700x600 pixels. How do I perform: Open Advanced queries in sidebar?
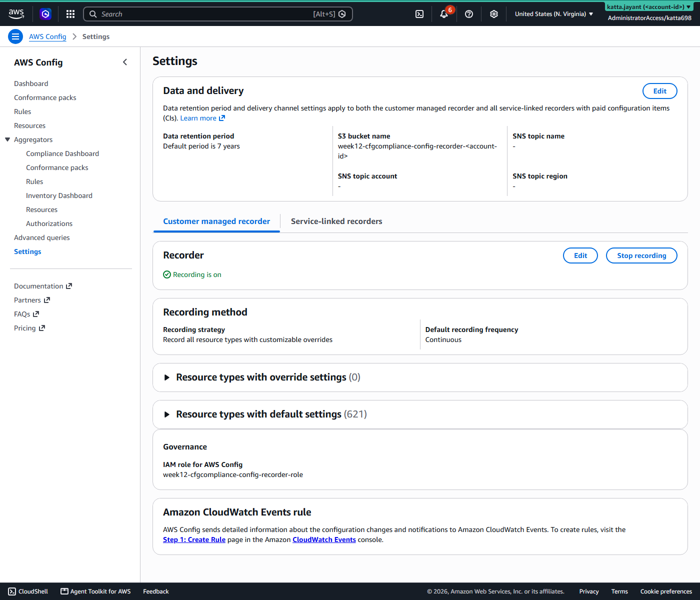click(x=42, y=237)
